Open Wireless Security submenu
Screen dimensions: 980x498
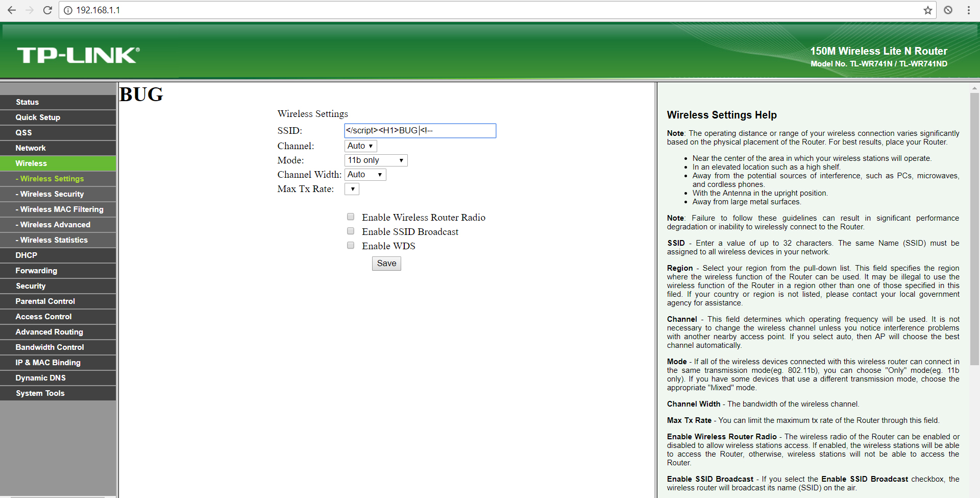point(58,194)
